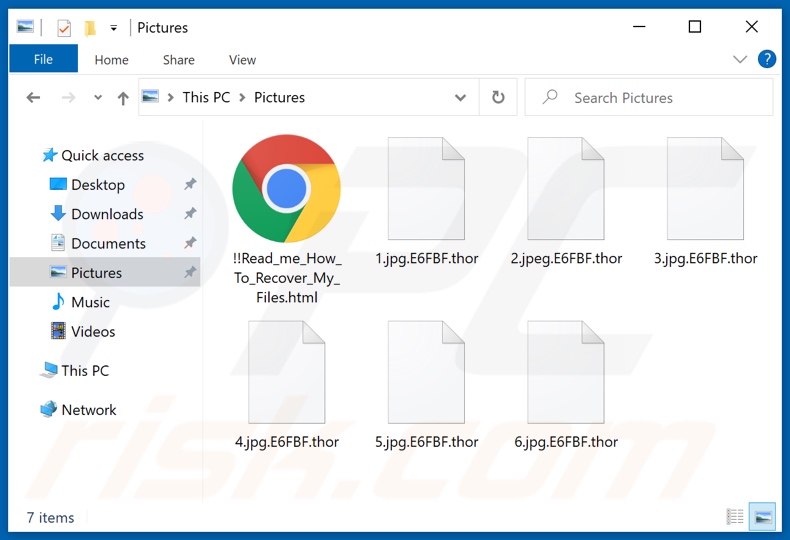Click the pin icon next to Documents
This screenshot has width=790, height=540.
(x=190, y=243)
